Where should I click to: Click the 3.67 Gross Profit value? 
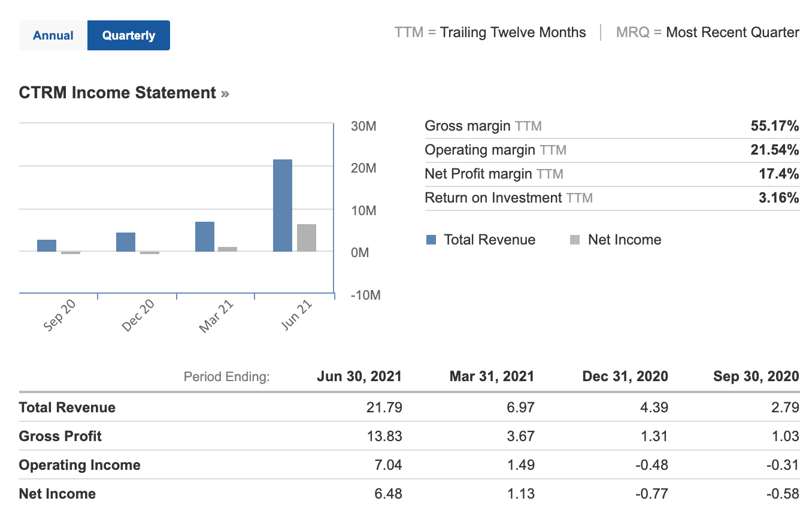(520, 436)
